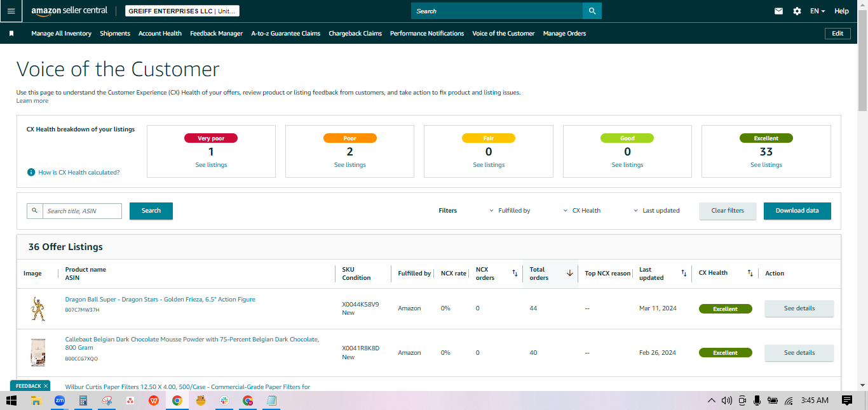The height and width of the screenshot is (410, 868).
Task: Expand the Last updated filter
Action: [656, 211]
